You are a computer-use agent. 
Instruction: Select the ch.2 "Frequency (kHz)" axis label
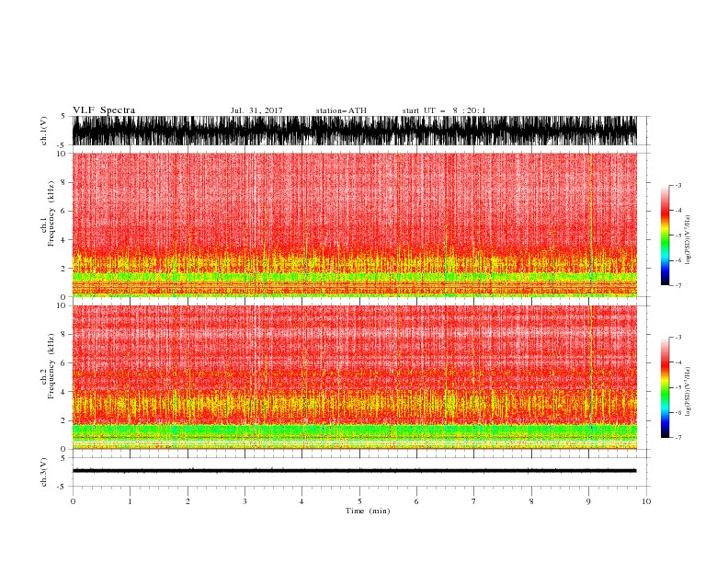click(x=51, y=366)
